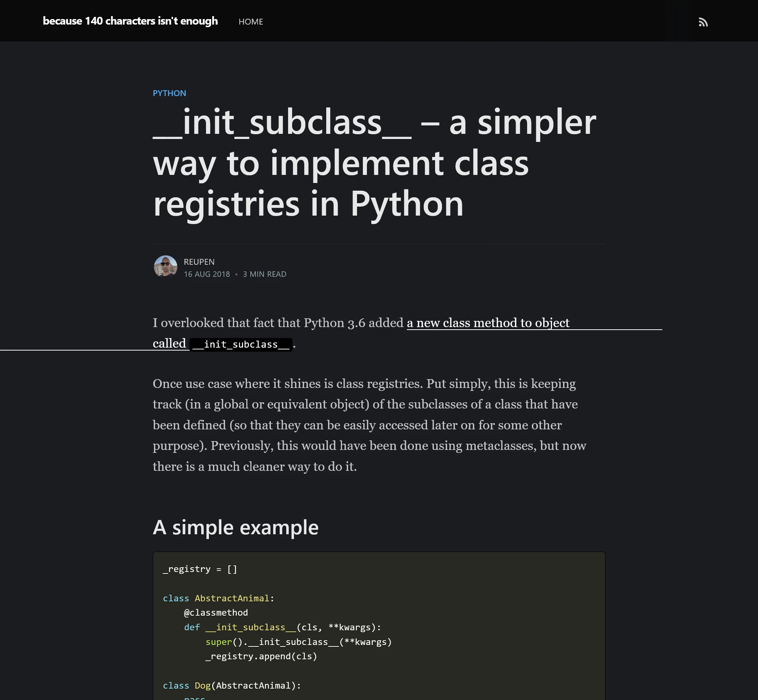Click the 'A simple example' heading
This screenshot has width=758, height=700.
[x=235, y=527]
